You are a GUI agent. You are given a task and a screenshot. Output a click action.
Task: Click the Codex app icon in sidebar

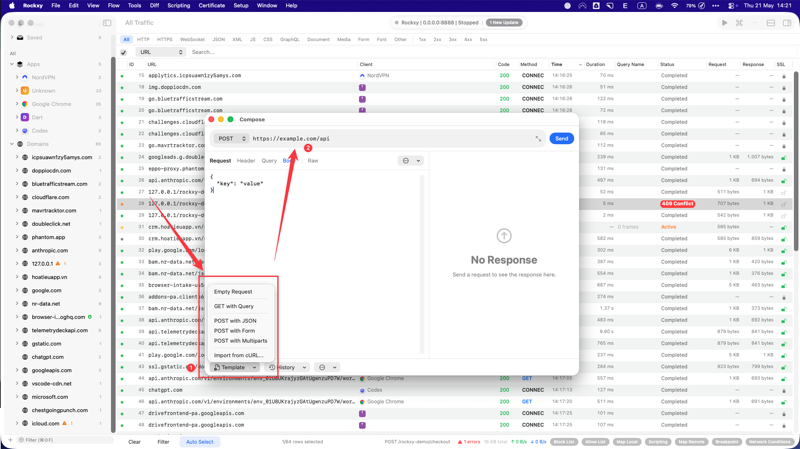[24, 131]
